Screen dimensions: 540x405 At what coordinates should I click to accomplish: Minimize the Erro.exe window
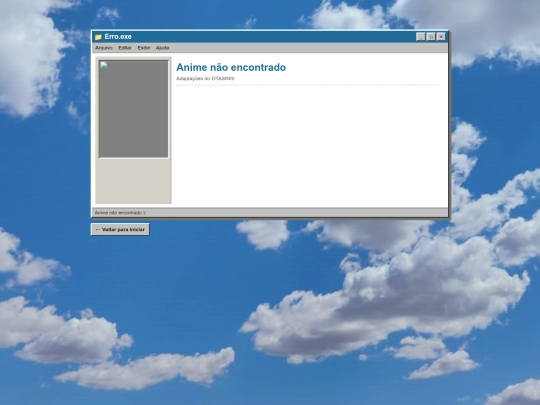click(x=420, y=37)
